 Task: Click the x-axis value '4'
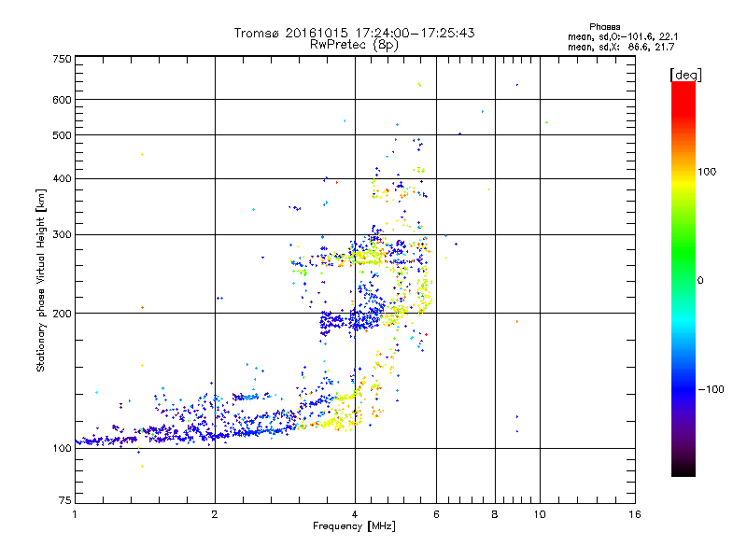coord(355,514)
